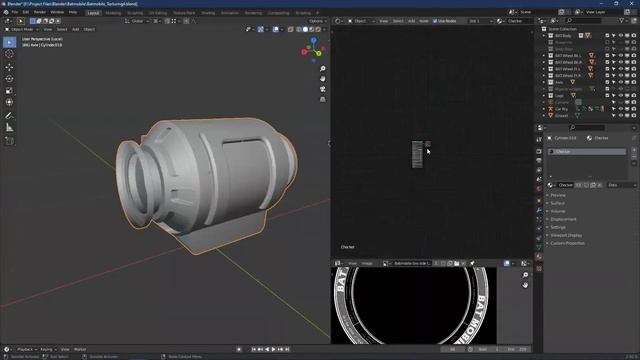This screenshot has height=360, width=640.
Task: Click the Blender logo menu icon
Action: point(6,12)
